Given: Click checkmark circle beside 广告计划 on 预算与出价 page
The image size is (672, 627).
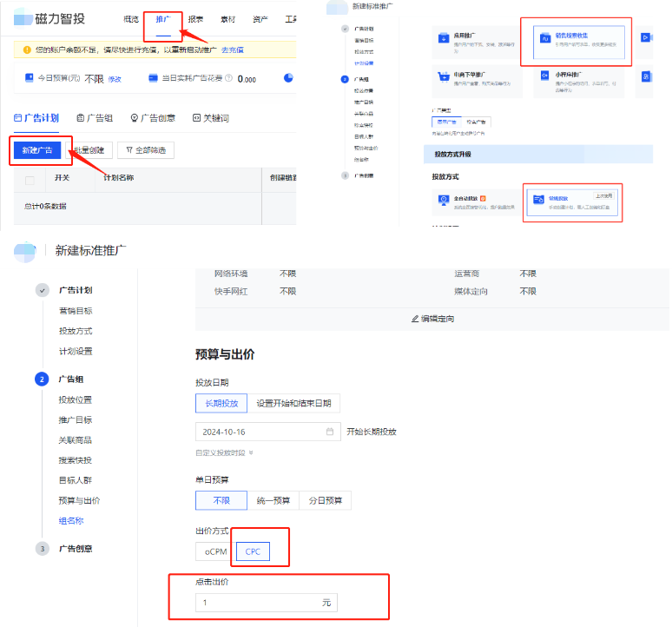Looking at the screenshot, I should tap(42, 290).
